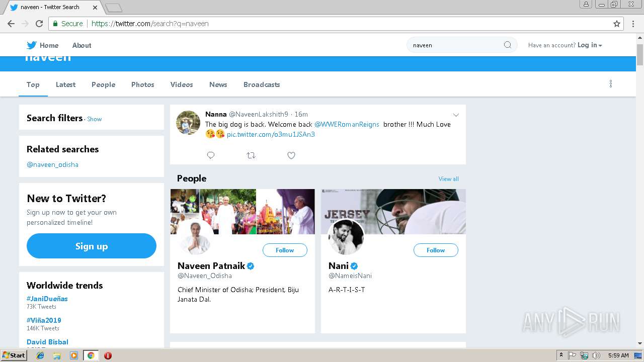
Task: Open the Windows Start menu
Action: tap(14, 355)
